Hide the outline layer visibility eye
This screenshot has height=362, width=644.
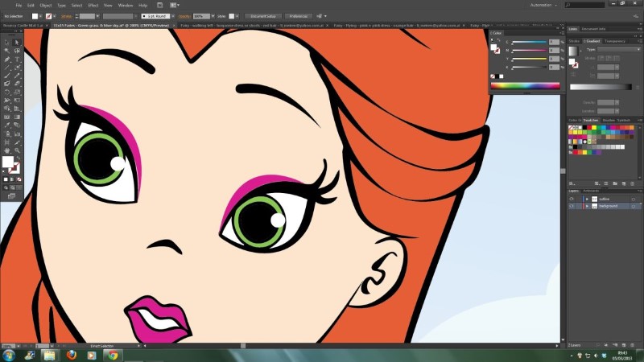coord(572,199)
